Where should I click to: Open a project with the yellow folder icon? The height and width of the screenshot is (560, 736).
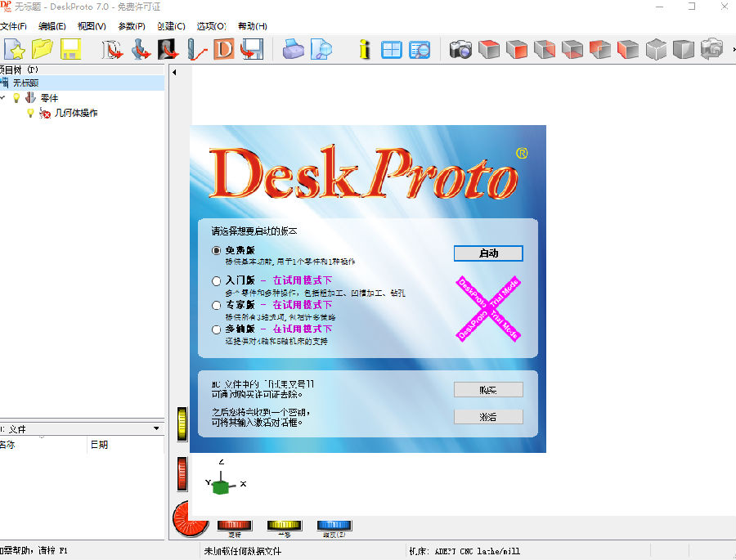tap(43, 49)
